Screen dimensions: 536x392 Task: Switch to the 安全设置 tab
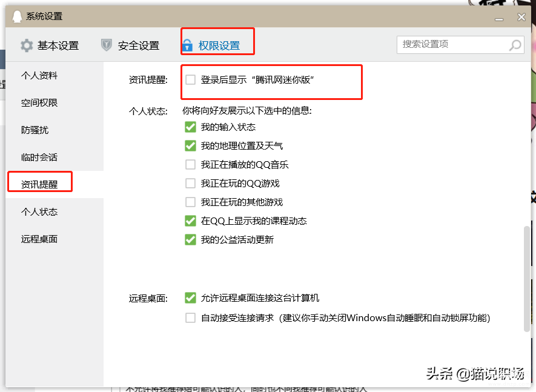coord(138,45)
